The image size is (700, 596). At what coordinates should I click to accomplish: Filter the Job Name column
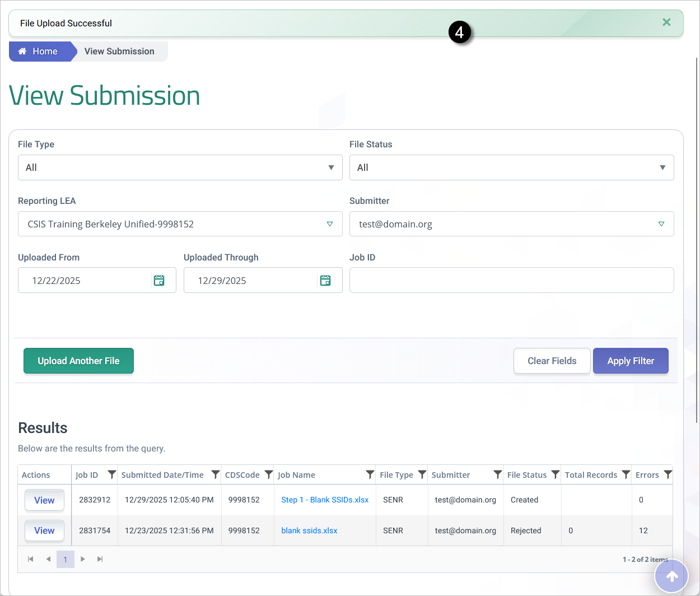pyautogui.click(x=370, y=474)
